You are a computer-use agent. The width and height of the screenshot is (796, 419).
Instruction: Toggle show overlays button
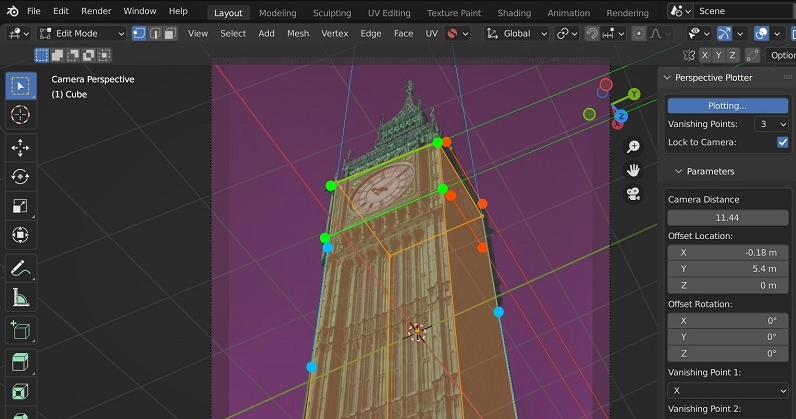[761, 34]
